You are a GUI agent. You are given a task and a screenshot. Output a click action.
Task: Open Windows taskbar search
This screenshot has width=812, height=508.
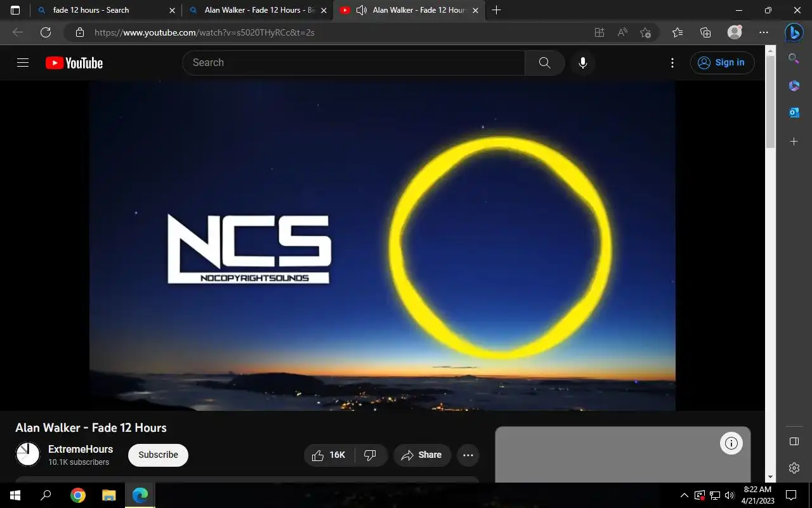[46, 495]
